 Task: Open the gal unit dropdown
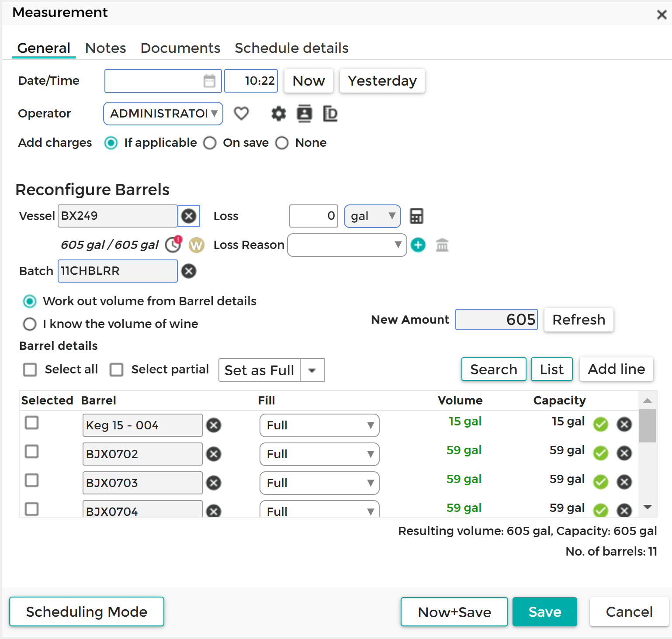(x=372, y=216)
